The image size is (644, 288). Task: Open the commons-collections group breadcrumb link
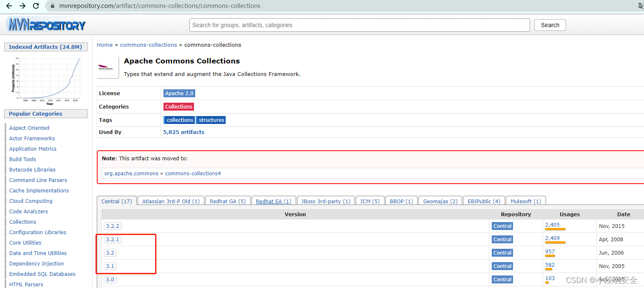pos(148,45)
